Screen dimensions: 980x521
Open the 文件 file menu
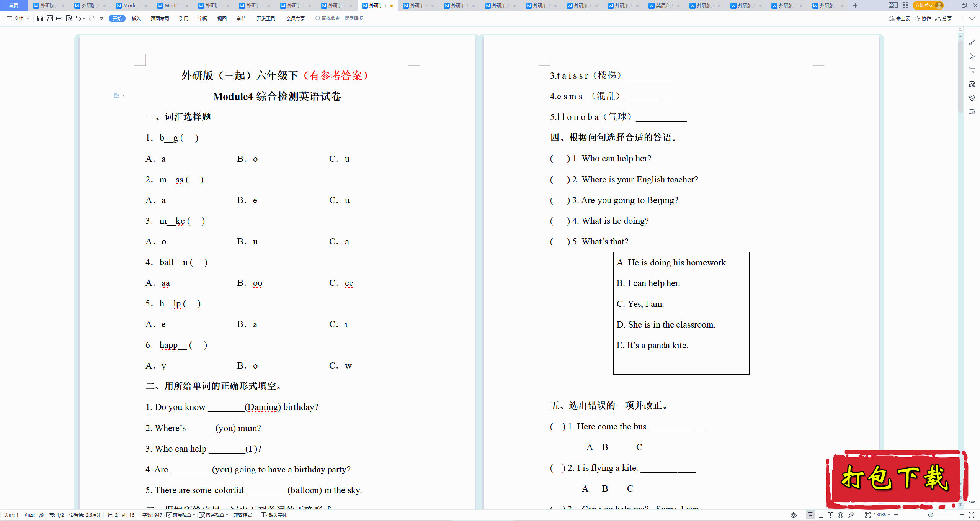[x=15, y=18]
